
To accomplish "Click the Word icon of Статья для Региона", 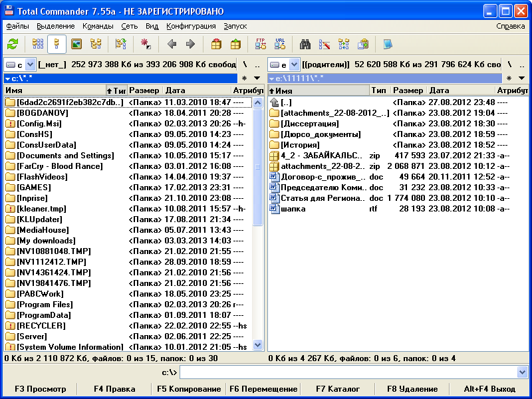I will click(274, 198).
